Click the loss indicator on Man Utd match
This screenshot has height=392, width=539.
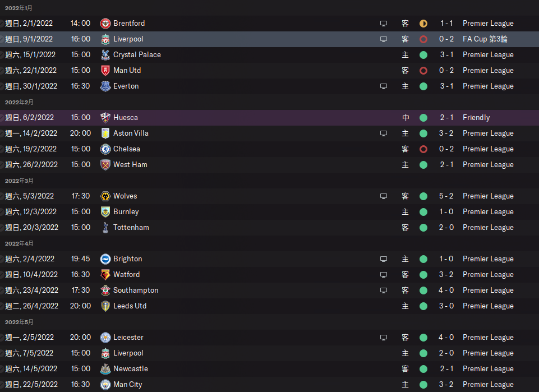(423, 71)
